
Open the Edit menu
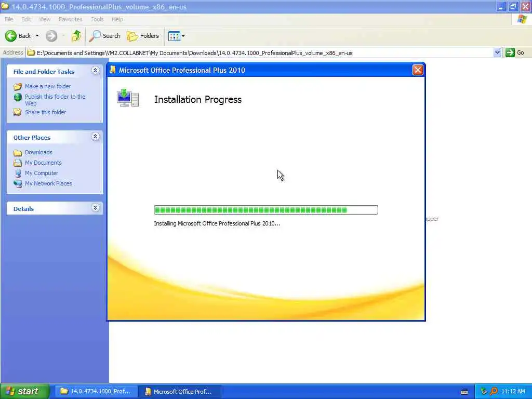tap(26, 19)
